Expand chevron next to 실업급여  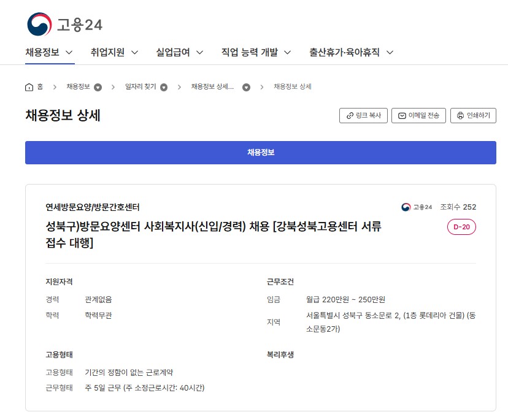pyautogui.click(x=200, y=53)
